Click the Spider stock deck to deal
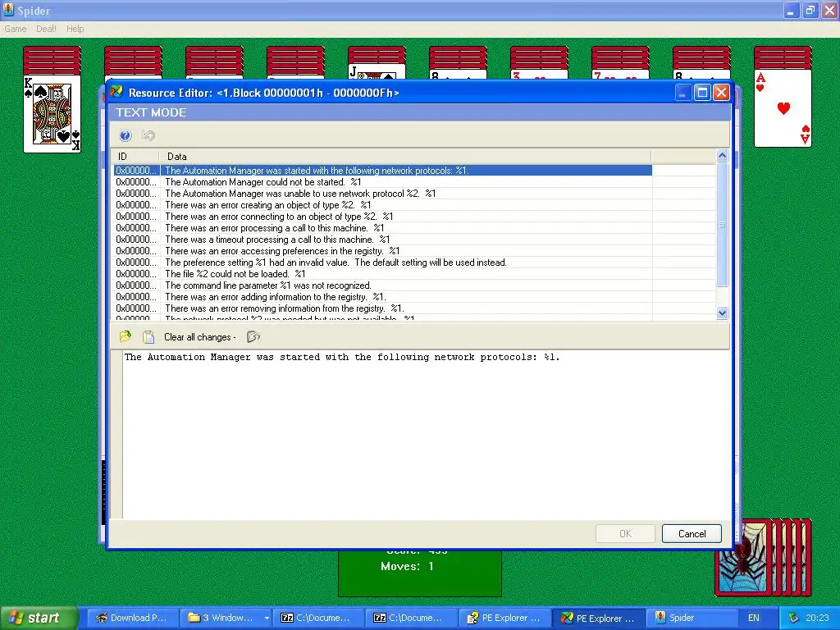Screen dimensions: 840x630 tap(764, 557)
